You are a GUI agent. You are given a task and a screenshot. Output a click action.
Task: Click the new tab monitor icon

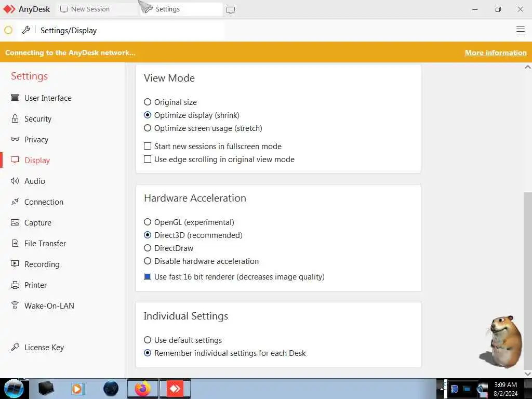pos(230,10)
